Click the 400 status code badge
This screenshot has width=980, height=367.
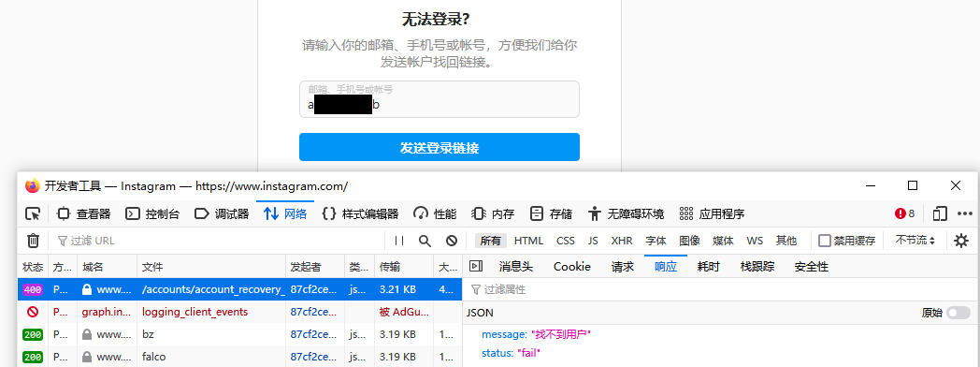coord(33,289)
